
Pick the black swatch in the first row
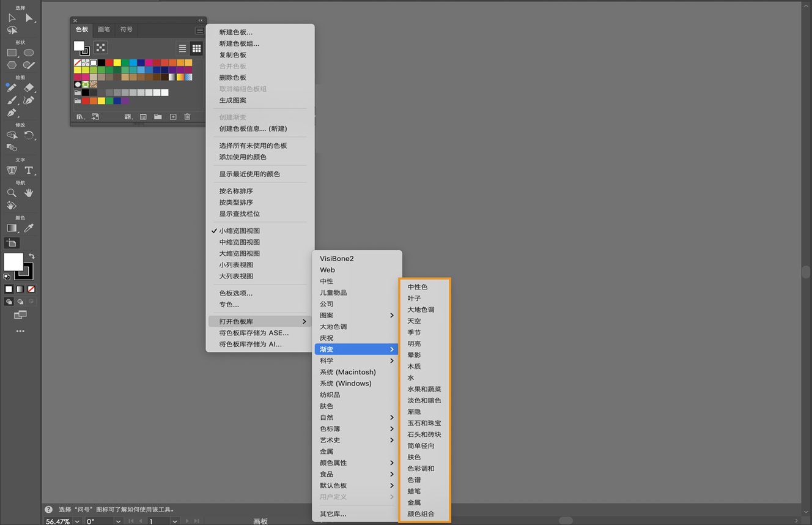pyautogui.click(x=102, y=62)
